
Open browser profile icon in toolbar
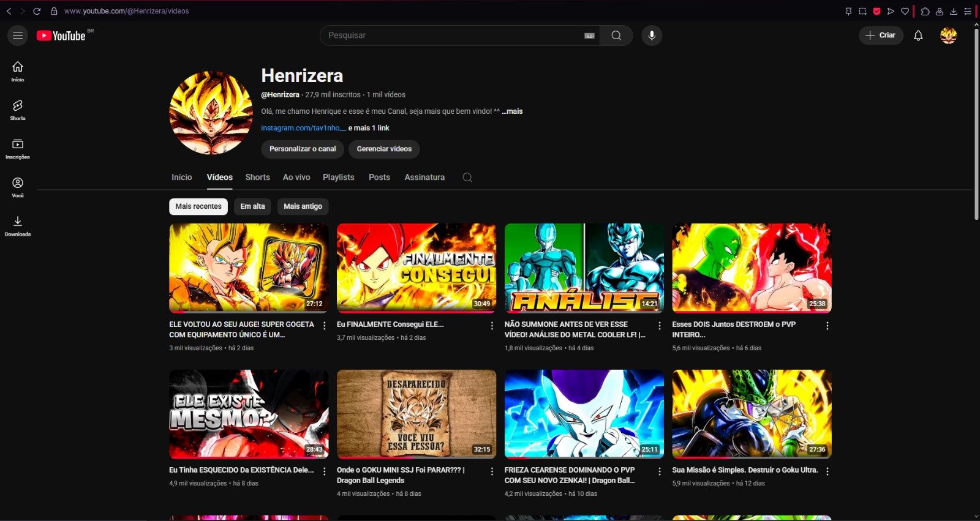click(939, 11)
